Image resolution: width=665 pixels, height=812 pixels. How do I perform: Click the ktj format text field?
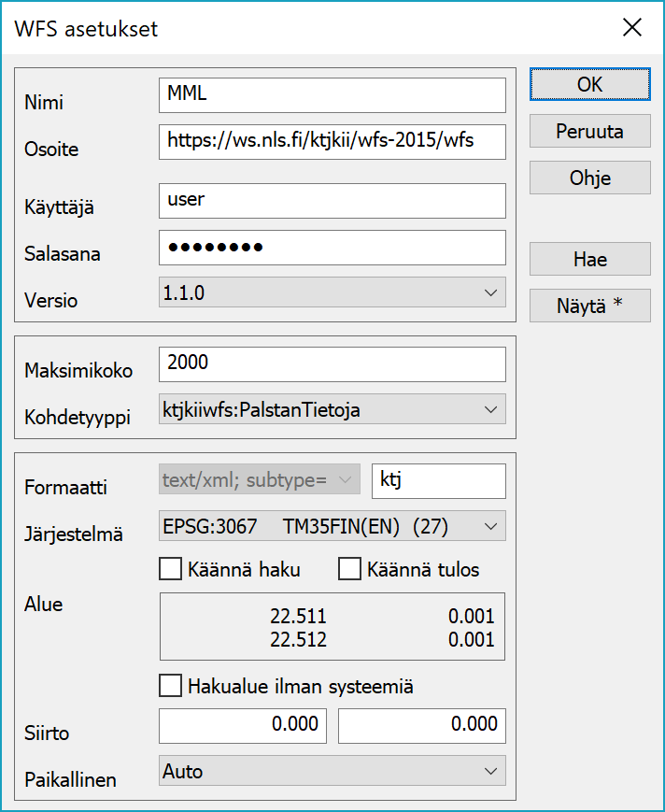pos(438,481)
